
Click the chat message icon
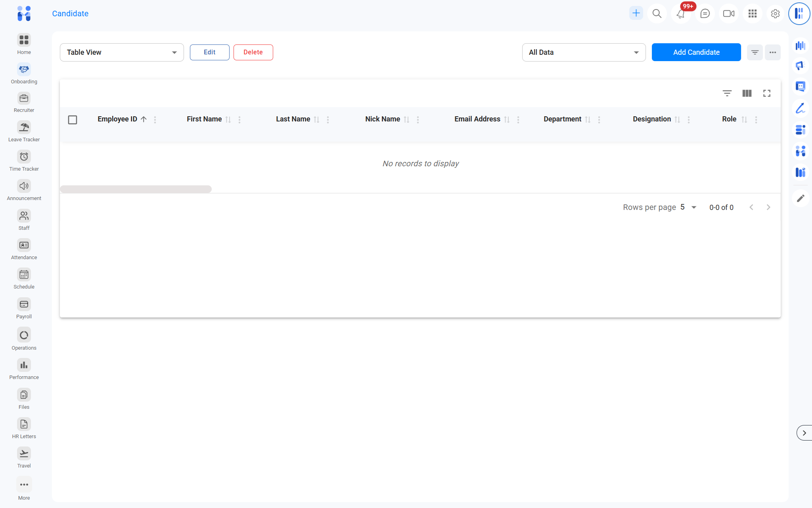tap(705, 14)
